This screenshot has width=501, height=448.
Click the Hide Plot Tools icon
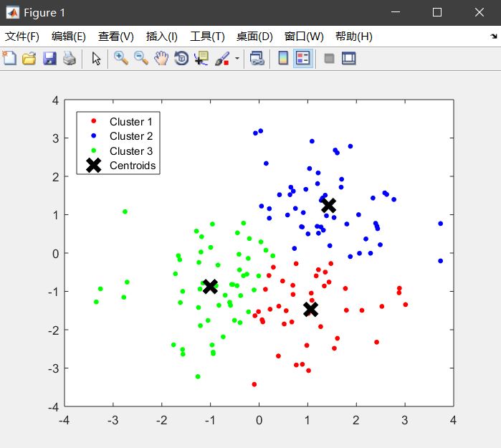[x=329, y=59]
